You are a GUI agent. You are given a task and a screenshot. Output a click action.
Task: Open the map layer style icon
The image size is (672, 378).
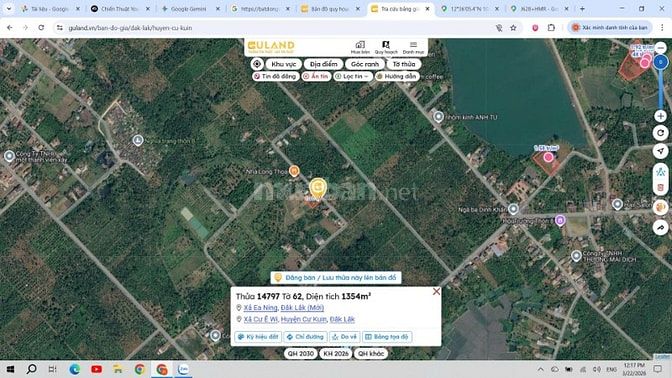click(660, 208)
